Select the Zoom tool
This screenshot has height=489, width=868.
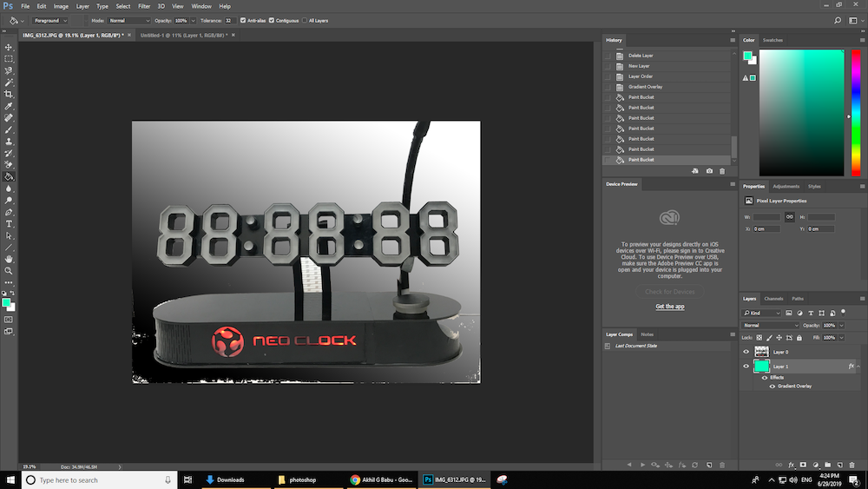pyautogui.click(x=9, y=271)
